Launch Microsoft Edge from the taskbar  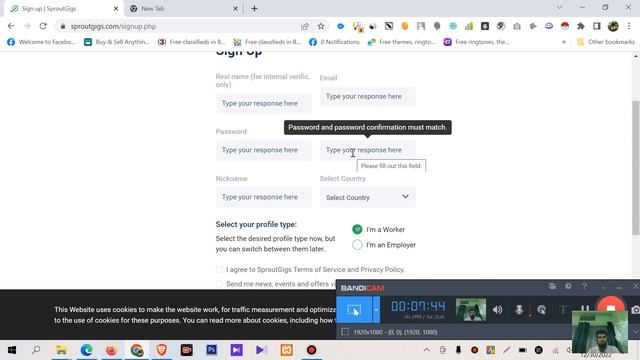coord(87,350)
